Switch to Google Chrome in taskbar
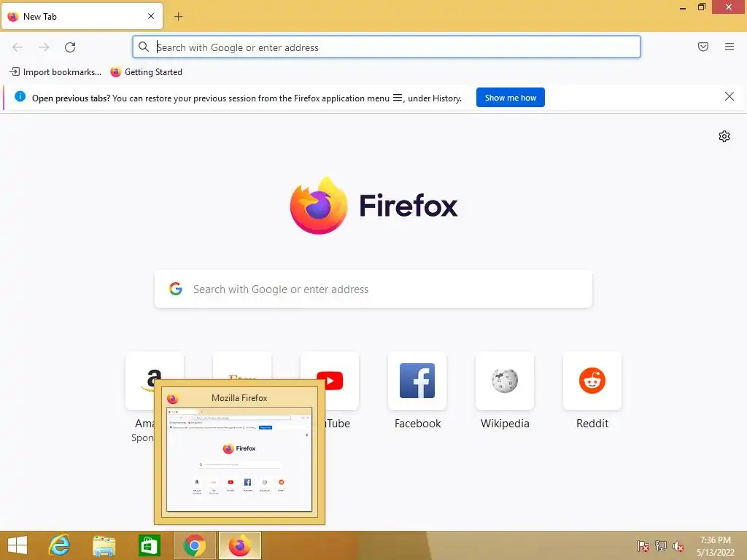The image size is (747, 560). [x=194, y=545]
